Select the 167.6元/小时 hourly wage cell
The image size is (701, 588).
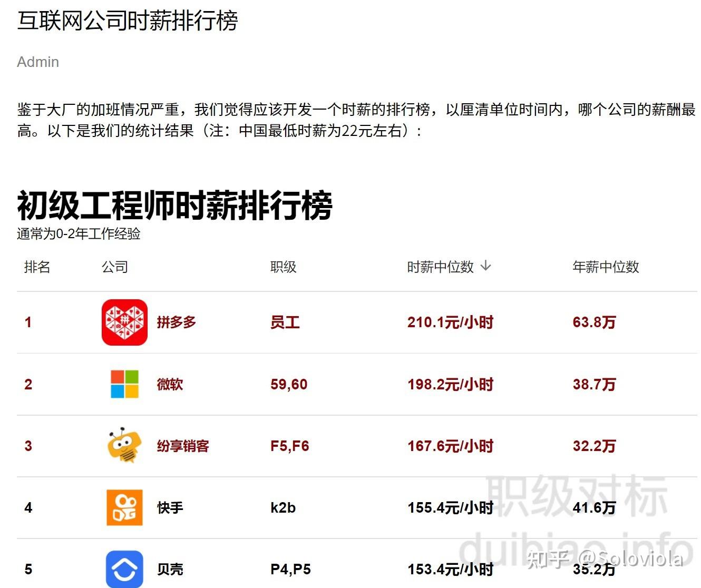point(450,446)
